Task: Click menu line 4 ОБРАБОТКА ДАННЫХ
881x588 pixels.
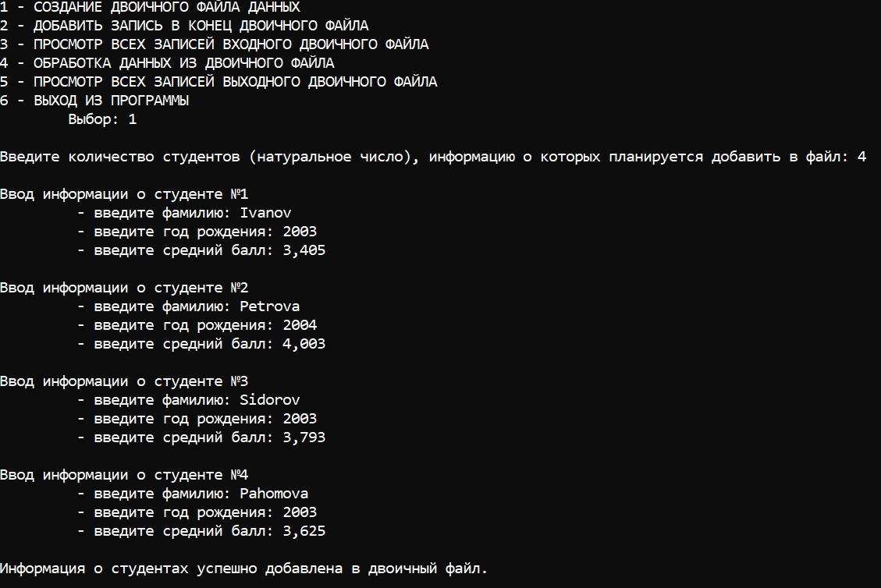Action: click(x=168, y=63)
